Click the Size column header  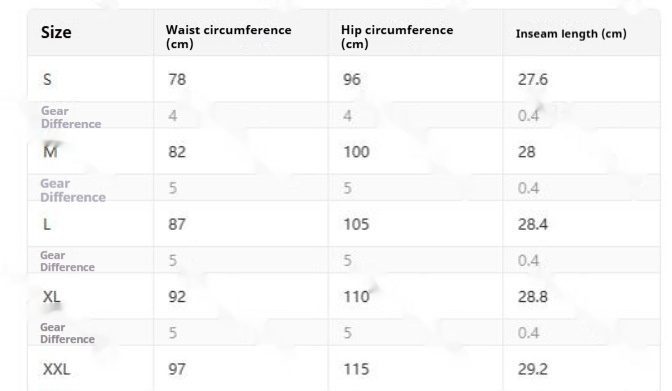click(56, 33)
